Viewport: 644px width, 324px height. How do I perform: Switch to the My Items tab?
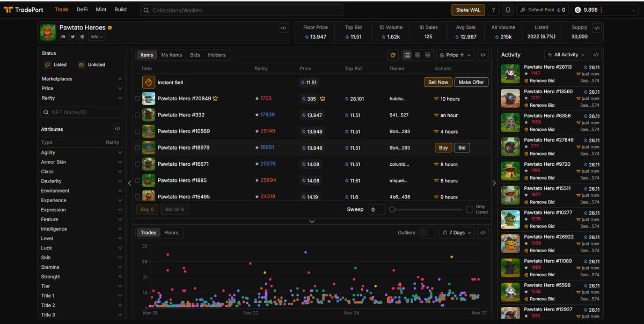tap(172, 55)
